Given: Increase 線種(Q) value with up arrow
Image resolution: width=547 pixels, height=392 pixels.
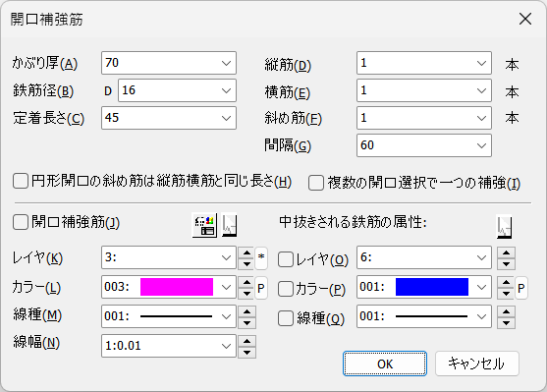Looking at the screenshot, I should (x=506, y=311).
